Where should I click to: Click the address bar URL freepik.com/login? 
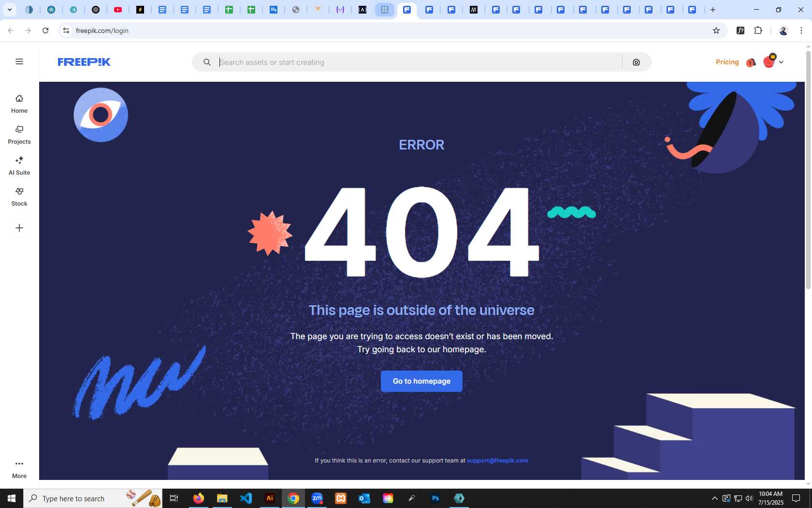pyautogui.click(x=102, y=30)
